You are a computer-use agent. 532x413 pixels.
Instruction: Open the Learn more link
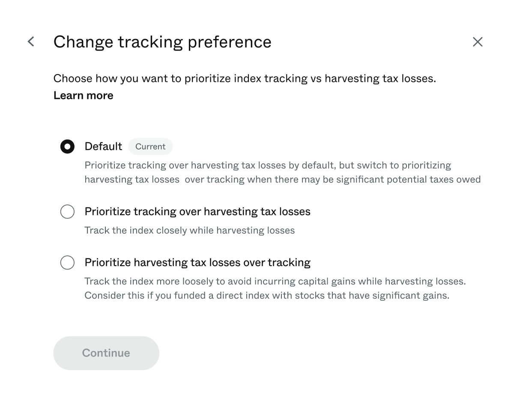pyautogui.click(x=83, y=95)
